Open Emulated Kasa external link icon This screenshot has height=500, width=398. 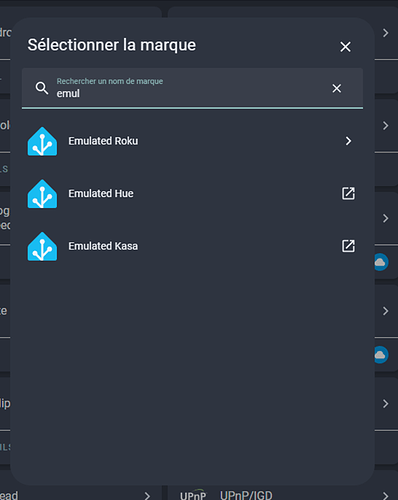tap(348, 246)
